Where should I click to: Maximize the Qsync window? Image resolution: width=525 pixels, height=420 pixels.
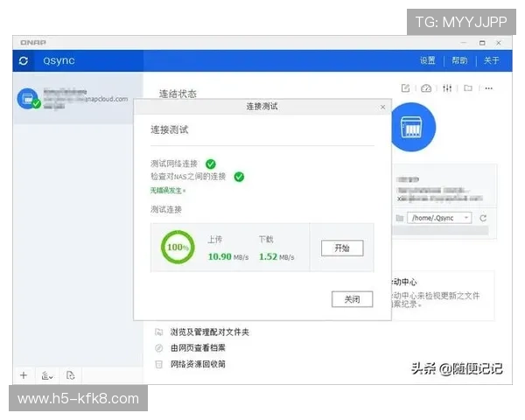coord(482,43)
